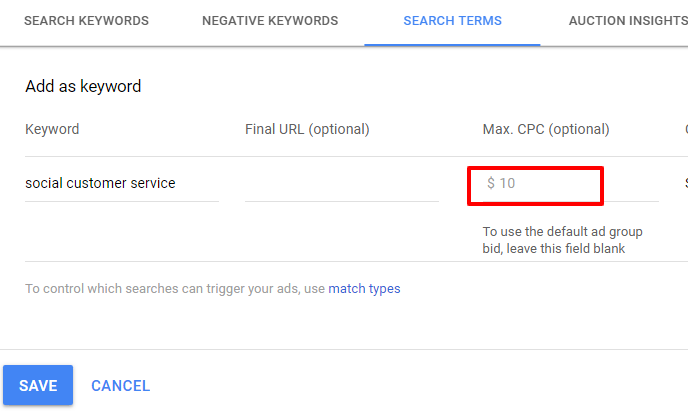Click the text about controlling which searches trigger ads
688x413 pixels.
point(175,289)
